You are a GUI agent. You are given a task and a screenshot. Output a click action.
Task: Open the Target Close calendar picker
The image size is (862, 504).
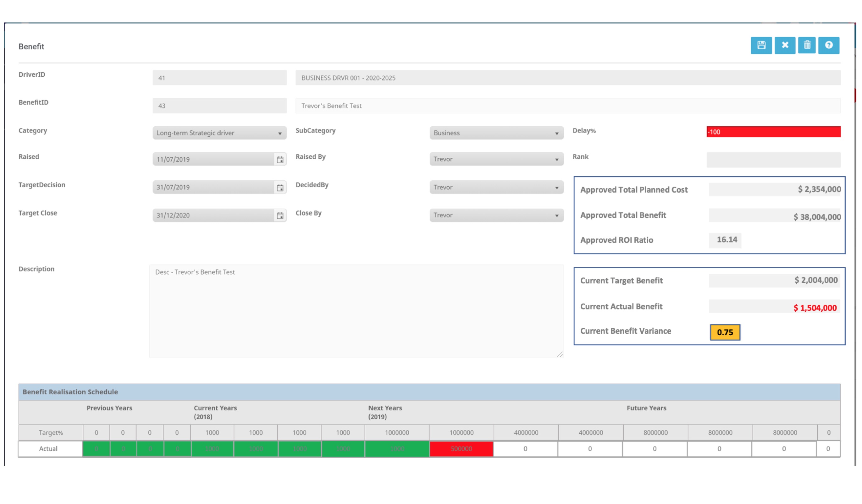click(280, 216)
